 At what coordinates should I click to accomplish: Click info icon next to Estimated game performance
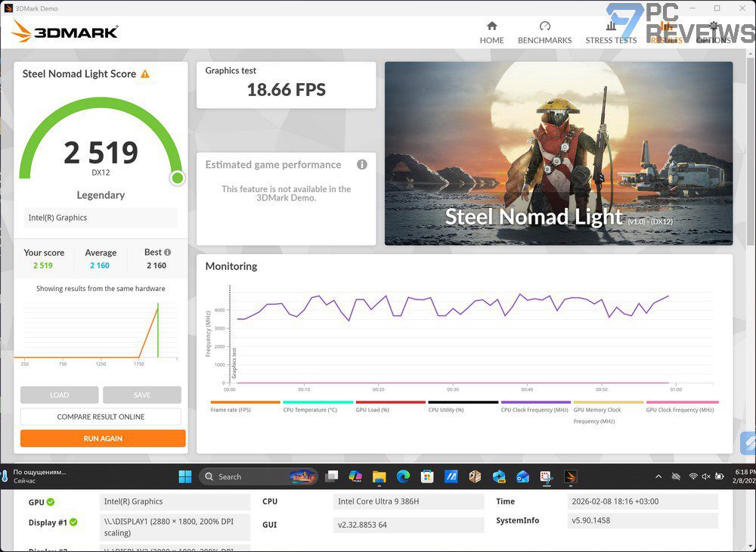(361, 165)
